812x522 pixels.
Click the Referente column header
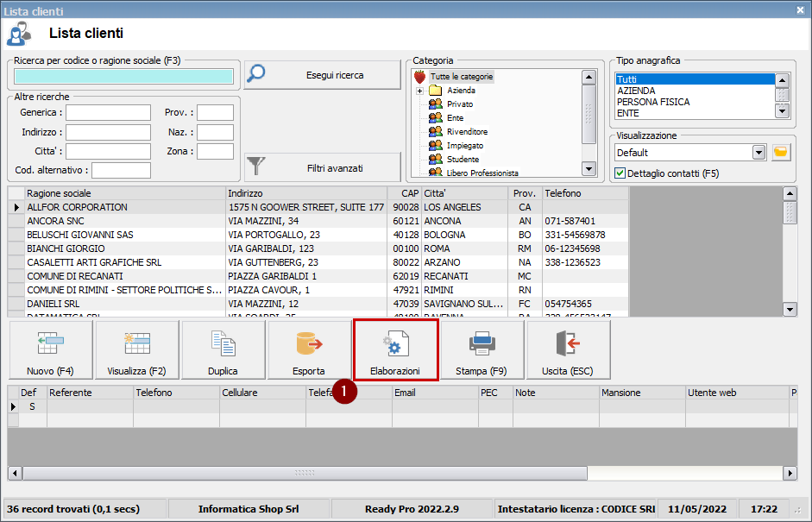coord(90,393)
